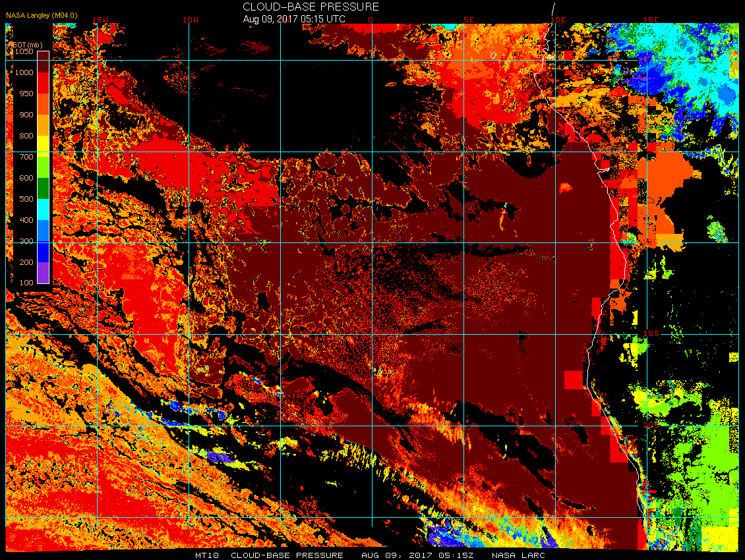Click the purple 200-100 mb legend swatch
Image resolution: width=745 pixels, height=560 pixels.
[44, 272]
